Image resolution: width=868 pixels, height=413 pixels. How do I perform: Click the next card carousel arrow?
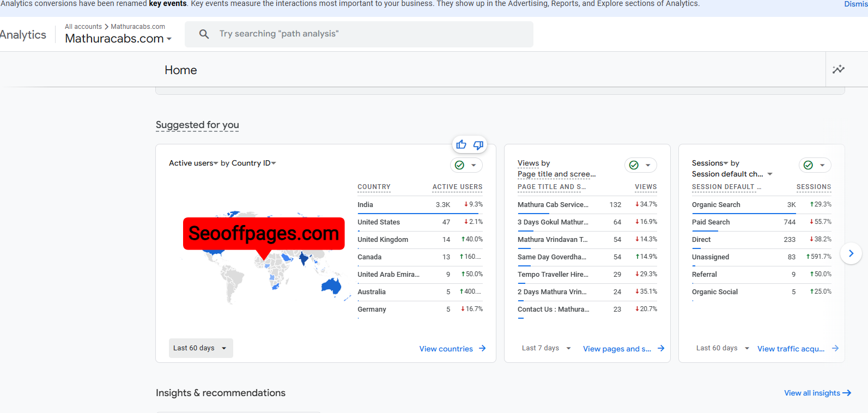pyautogui.click(x=851, y=253)
